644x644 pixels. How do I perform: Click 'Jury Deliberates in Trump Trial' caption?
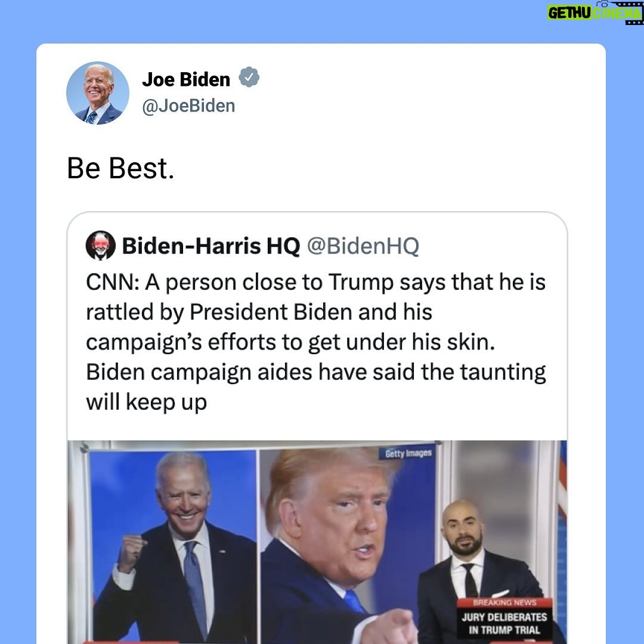(x=504, y=624)
